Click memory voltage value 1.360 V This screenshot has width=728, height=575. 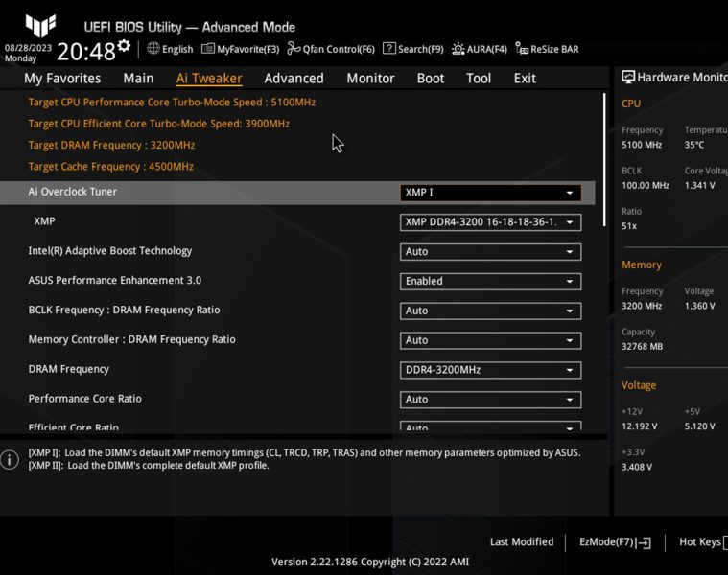click(699, 306)
